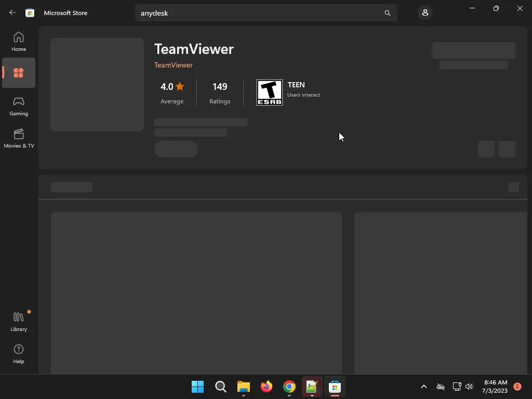Open the Gaming section

tap(19, 106)
